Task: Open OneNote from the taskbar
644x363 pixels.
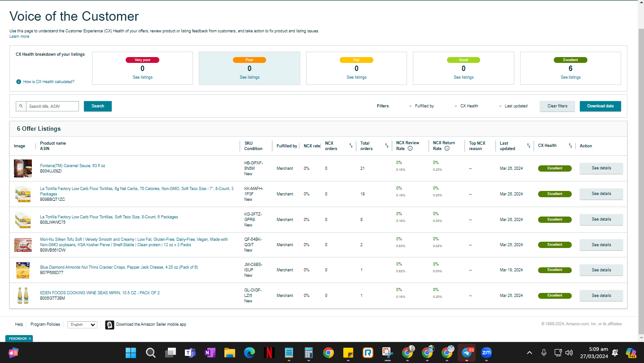Action: (x=210, y=353)
